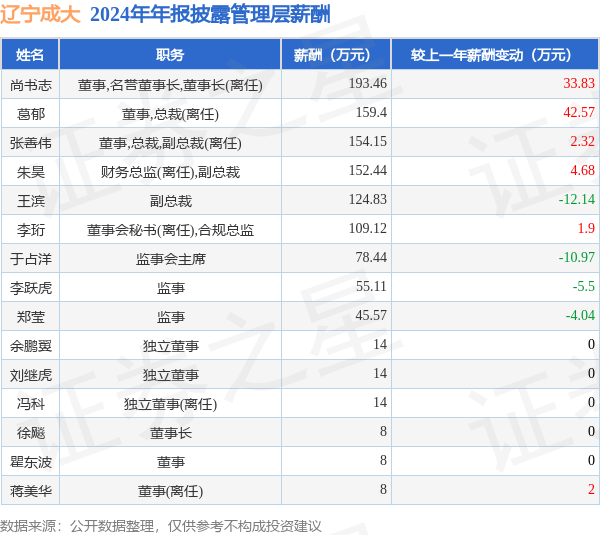Click the position 董事,总裁,副总裁(离任)
This screenshot has height=535, width=600.
tap(170, 143)
